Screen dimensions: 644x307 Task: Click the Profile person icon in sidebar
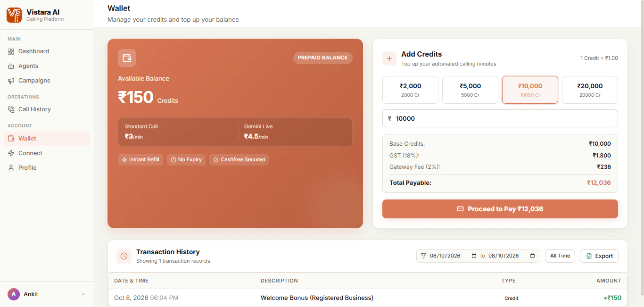11,168
